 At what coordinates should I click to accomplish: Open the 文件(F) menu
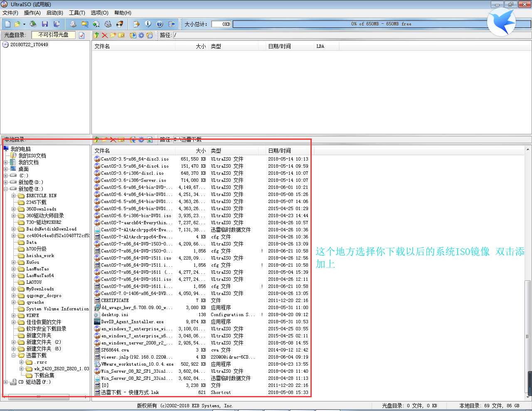[10, 13]
